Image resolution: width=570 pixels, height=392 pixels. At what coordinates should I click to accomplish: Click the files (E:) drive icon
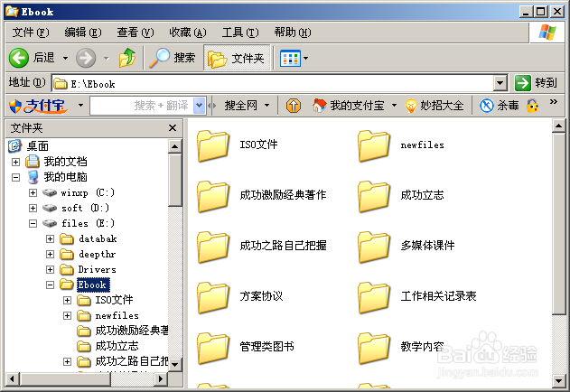50,223
